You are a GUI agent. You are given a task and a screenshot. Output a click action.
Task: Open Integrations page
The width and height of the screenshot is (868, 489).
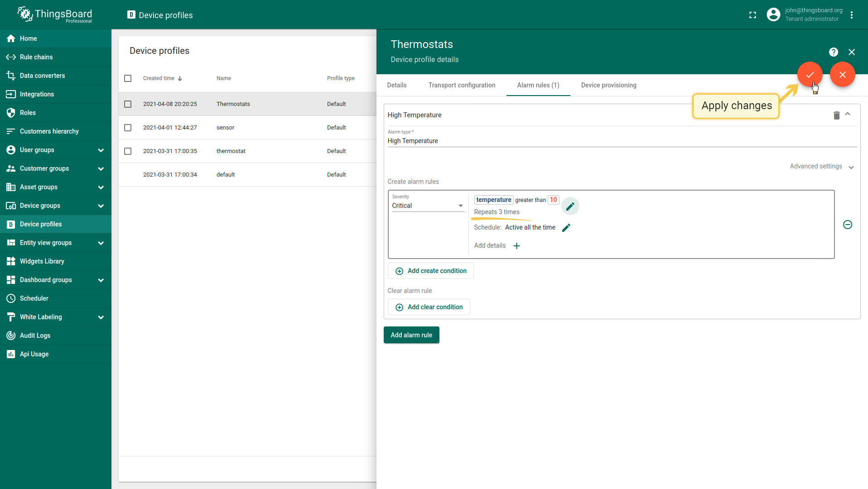point(56,94)
